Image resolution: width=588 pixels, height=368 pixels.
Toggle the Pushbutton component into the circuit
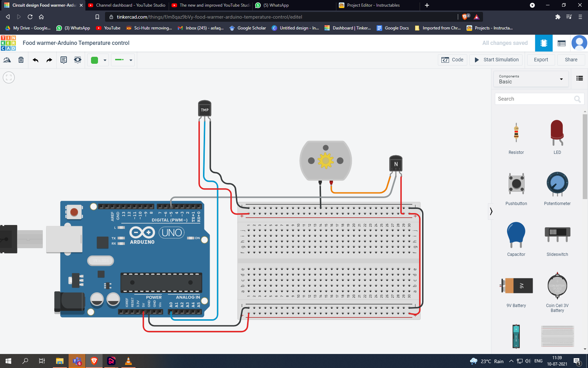click(x=516, y=188)
